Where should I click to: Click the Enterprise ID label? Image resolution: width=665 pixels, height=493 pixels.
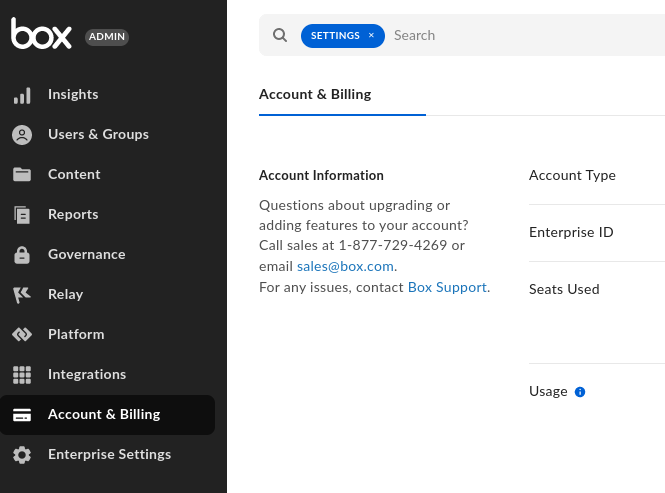(x=571, y=232)
